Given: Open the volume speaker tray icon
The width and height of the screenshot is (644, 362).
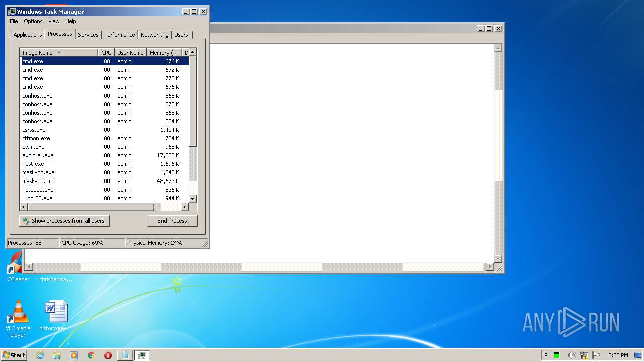Looking at the screenshot, I should click(x=572, y=355).
